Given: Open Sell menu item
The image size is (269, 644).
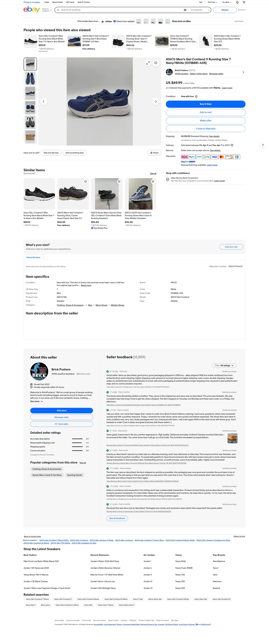Looking at the screenshot, I should [201, 2].
